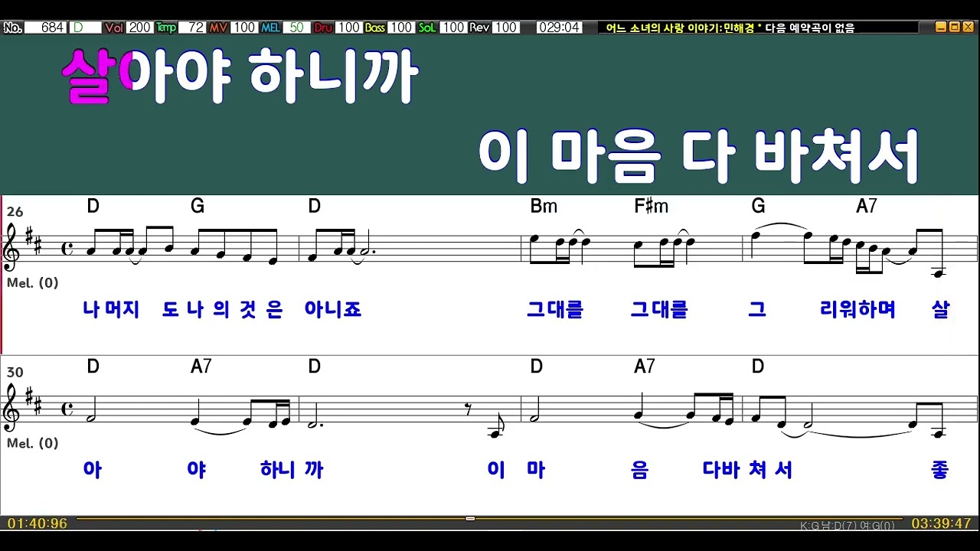Click the lyric 아니죠

(x=333, y=310)
